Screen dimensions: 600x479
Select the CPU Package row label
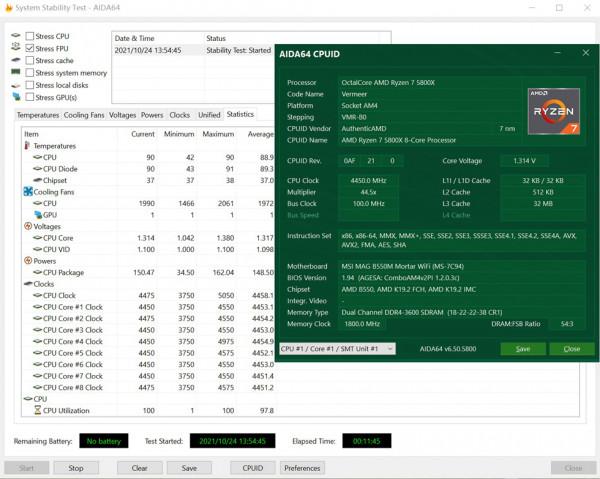64,272
